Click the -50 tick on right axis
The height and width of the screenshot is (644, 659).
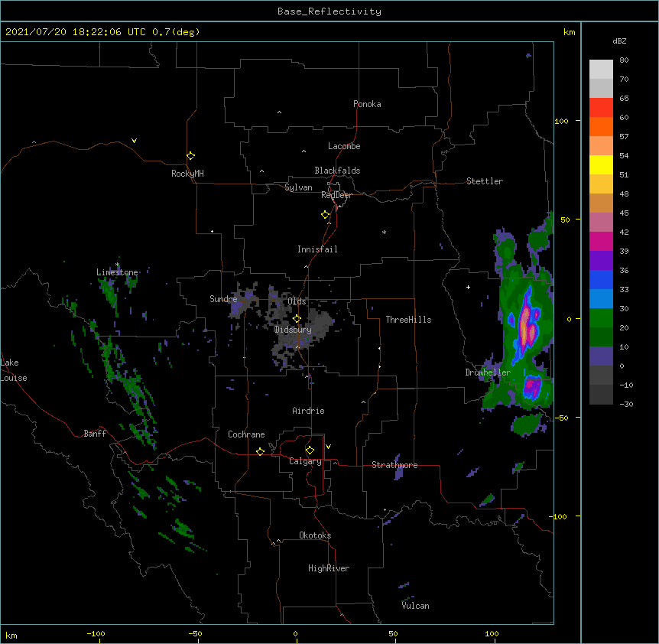tap(561, 418)
